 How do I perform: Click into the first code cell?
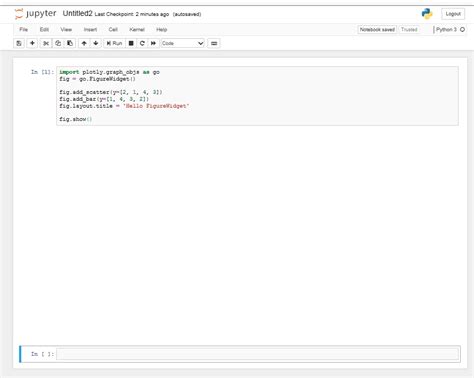pyautogui.click(x=257, y=96)
